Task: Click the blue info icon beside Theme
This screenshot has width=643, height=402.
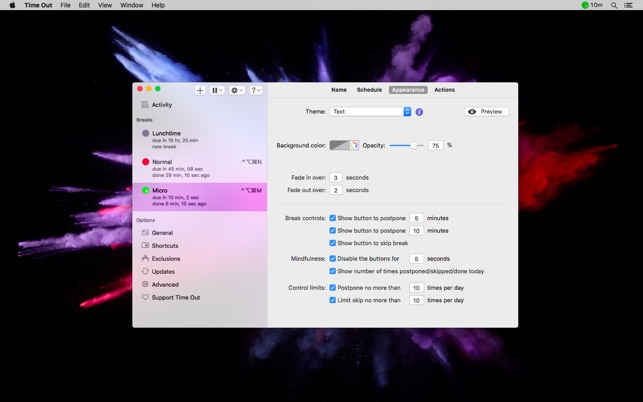Action: coord(419,112)
